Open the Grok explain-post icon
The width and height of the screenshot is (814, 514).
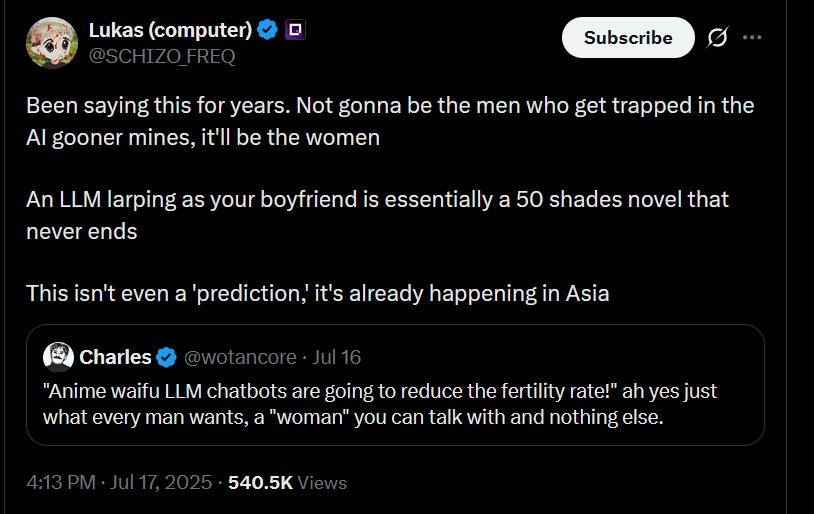(x=717, y=37)
